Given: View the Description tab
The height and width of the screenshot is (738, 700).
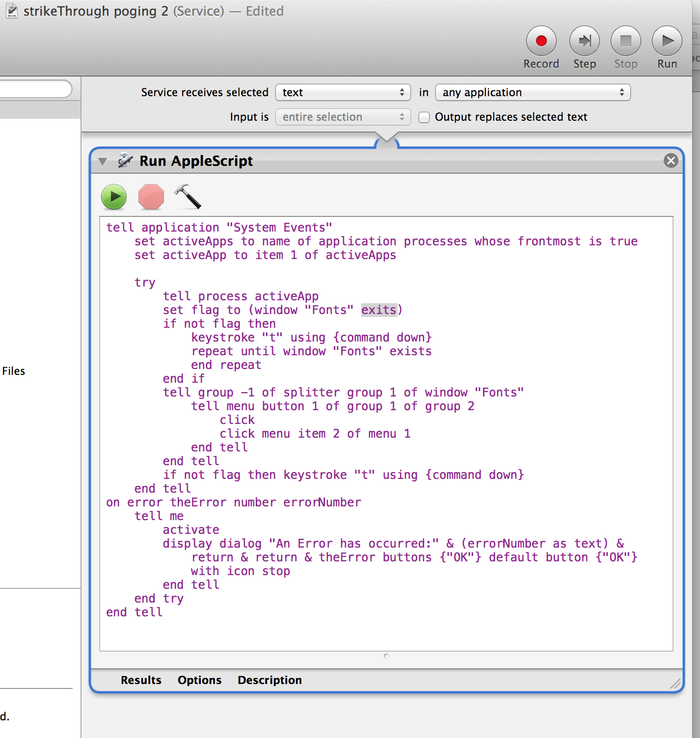Looking at the screenshot, I should tap(269, 680).
